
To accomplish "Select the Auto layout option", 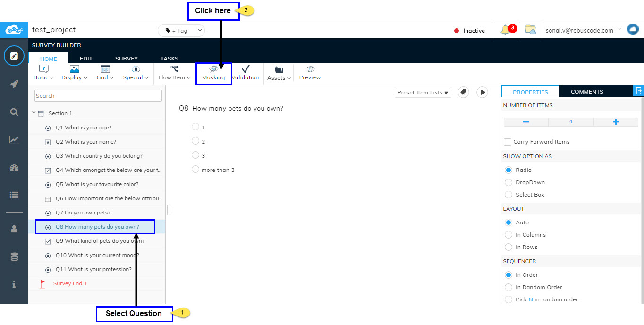I will click(x=508, y=222).
